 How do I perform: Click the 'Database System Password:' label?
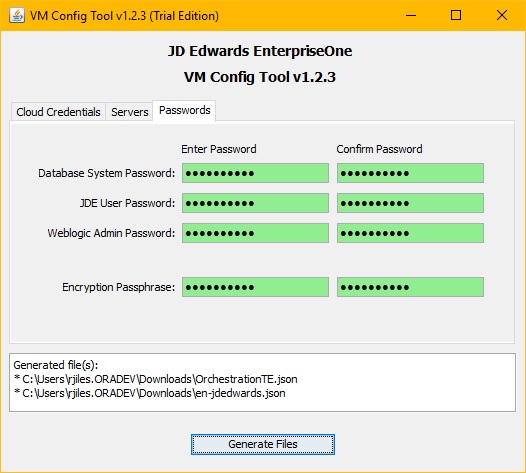pyautogui.click(x=106, y=173)
